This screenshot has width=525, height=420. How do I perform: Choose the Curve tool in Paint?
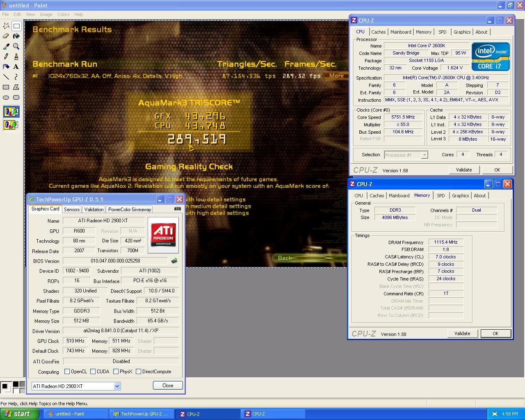(16, 77)
